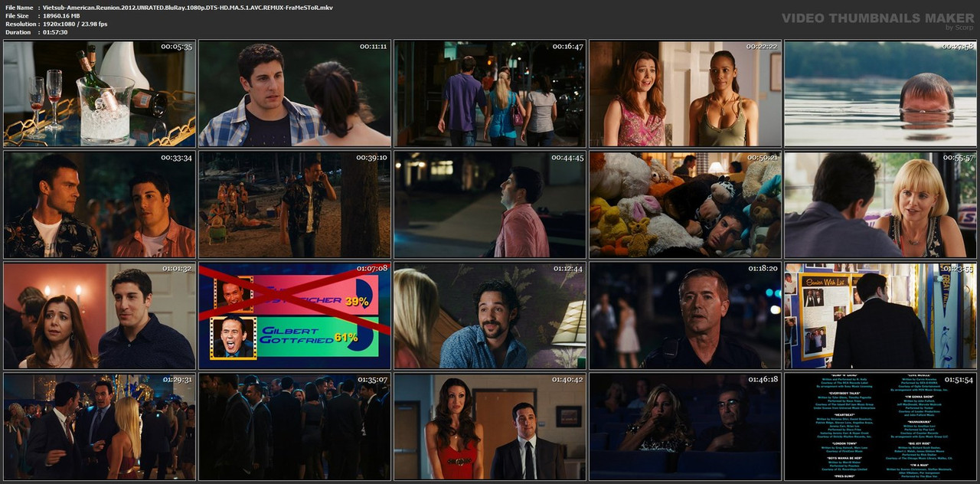Select the thumbnail at 00:22:22
The height and width of the screenshot is (484, 980).
[x=685, y=93]
